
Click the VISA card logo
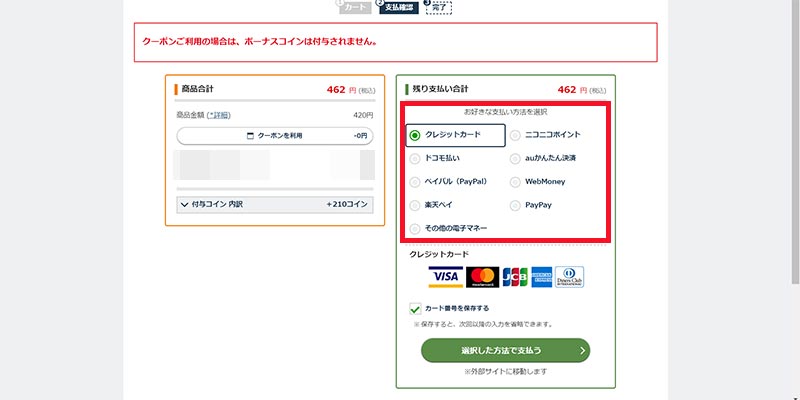(444, 276)
